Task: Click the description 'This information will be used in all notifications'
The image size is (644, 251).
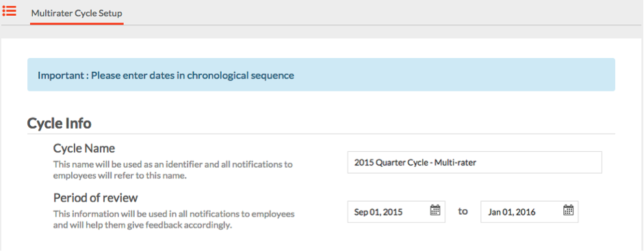Action: click(174, 220)
